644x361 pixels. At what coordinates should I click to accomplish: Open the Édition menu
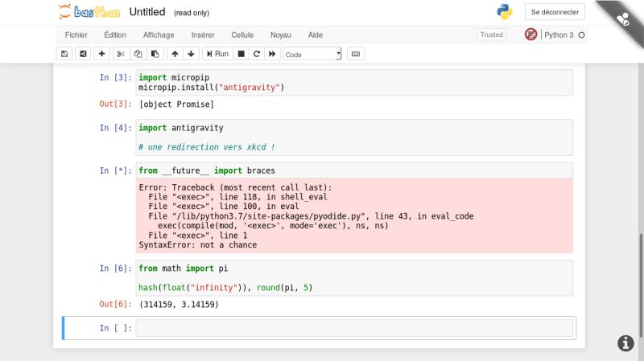pyautogui.click(x=115, y=35)
